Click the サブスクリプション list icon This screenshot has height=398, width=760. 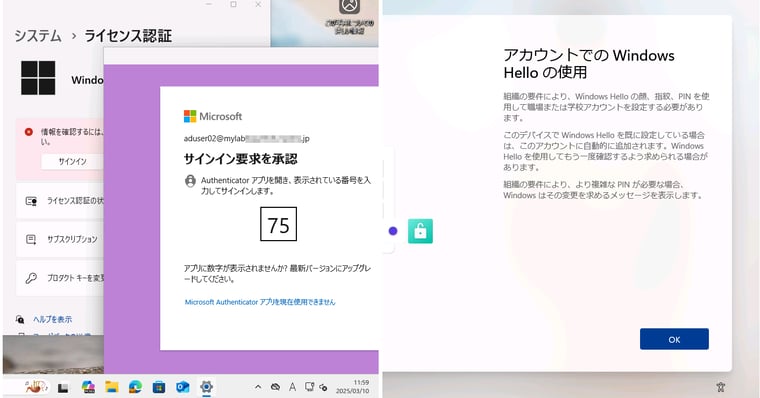point(31,239)
